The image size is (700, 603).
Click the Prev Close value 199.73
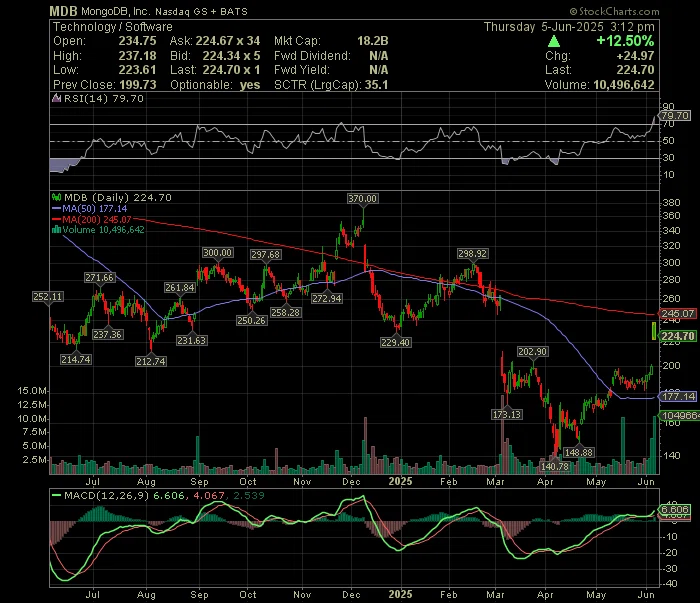click(138, 85)
